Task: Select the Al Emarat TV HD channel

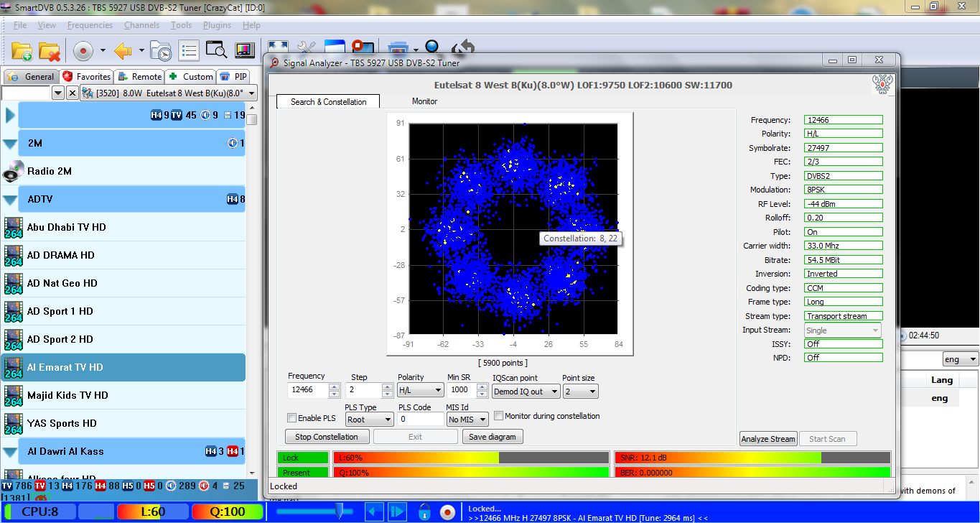Action: [x=123, y=367]
